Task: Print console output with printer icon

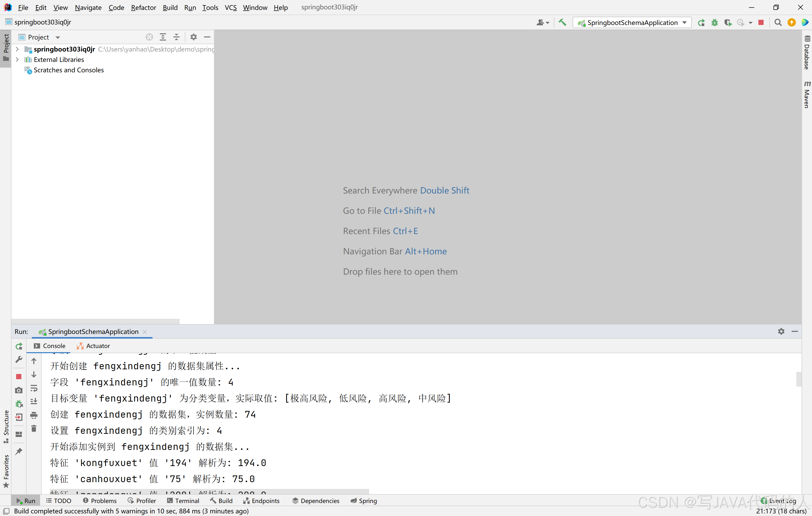Action: click(34, 415)
